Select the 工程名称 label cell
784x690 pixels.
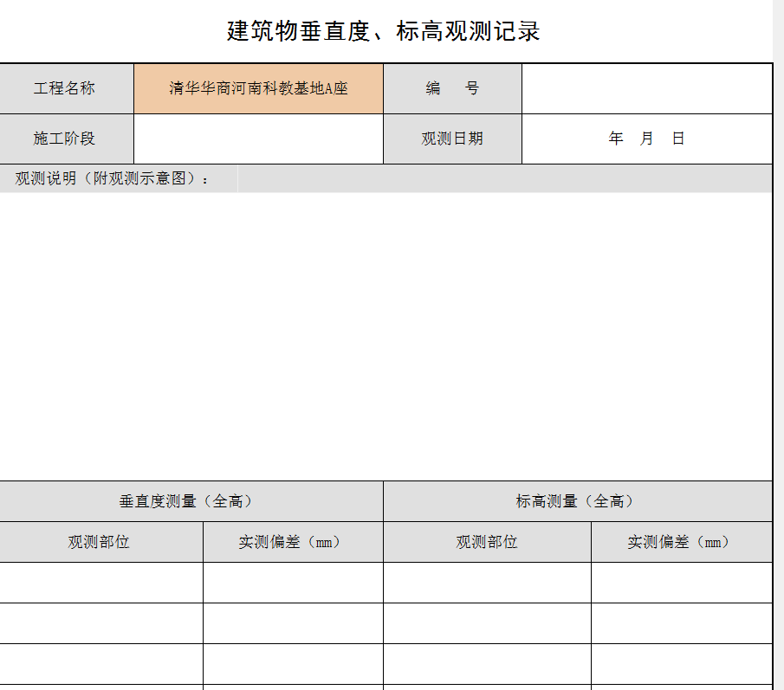[x=66, y=88]
